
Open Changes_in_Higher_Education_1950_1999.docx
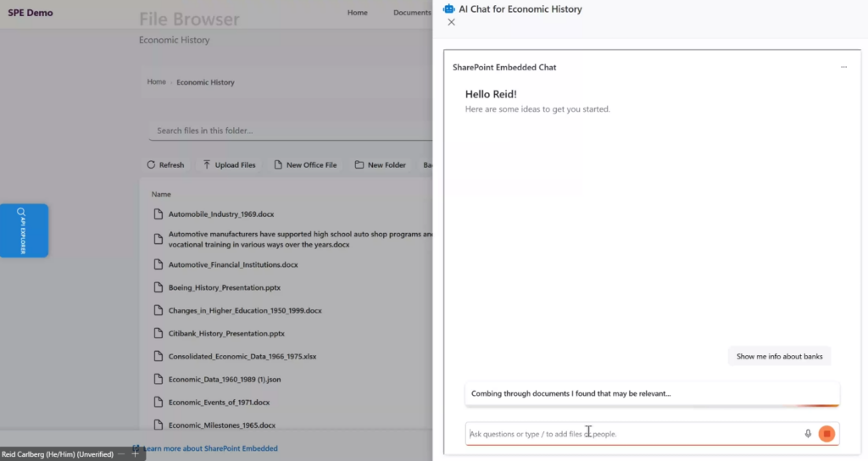pyautogui.click(x=245, y=310)
